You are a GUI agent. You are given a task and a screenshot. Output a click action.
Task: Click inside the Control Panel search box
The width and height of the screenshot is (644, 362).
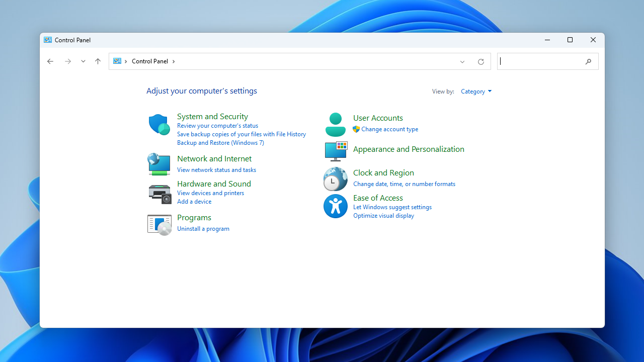(541, 61)
